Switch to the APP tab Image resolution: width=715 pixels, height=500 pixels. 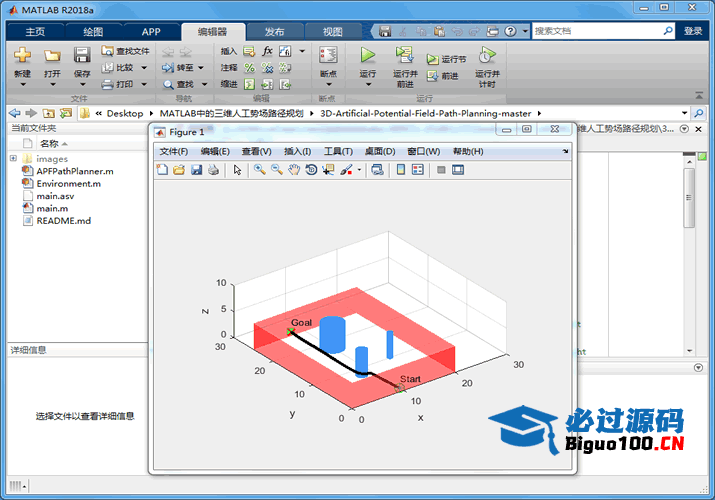coord(151,31)
